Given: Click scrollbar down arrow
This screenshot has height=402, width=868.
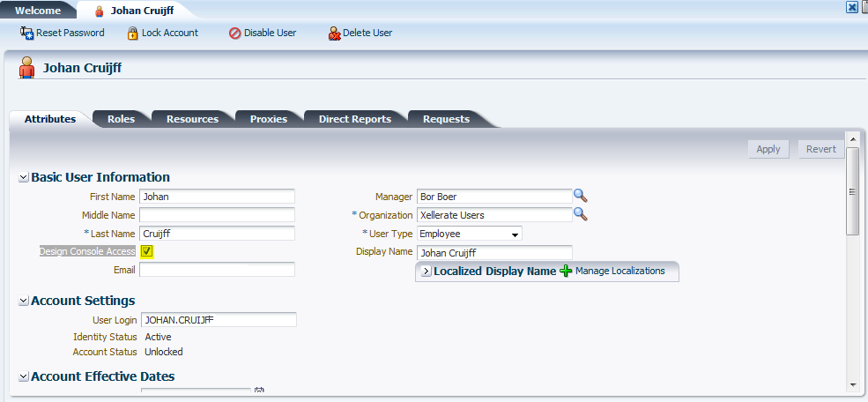Looking at the screenshot, I should pos(852,385).
